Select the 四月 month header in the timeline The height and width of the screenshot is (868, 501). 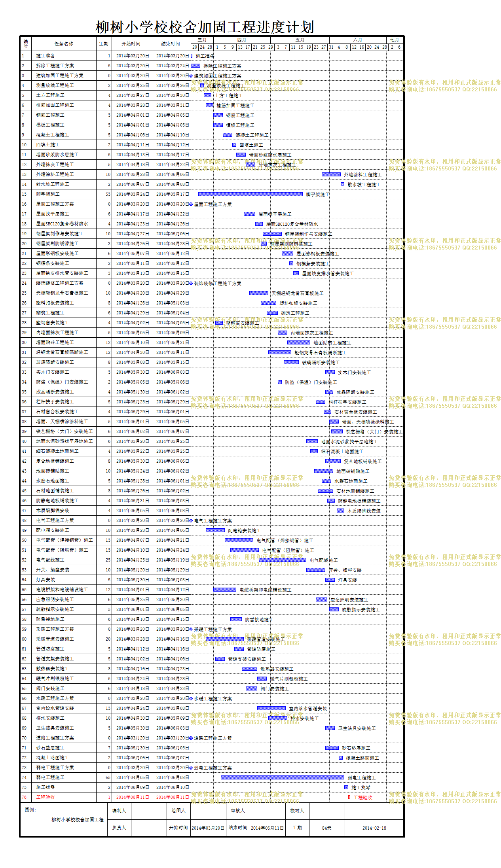click(242, 40)
